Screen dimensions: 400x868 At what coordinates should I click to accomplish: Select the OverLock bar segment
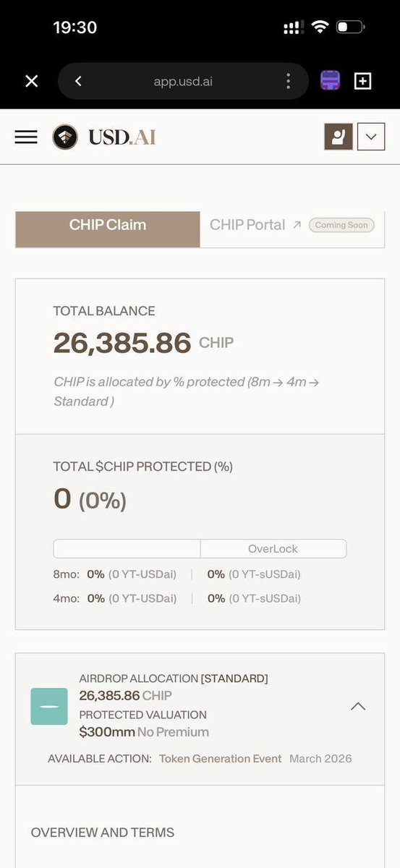click(x=273, y=549)
